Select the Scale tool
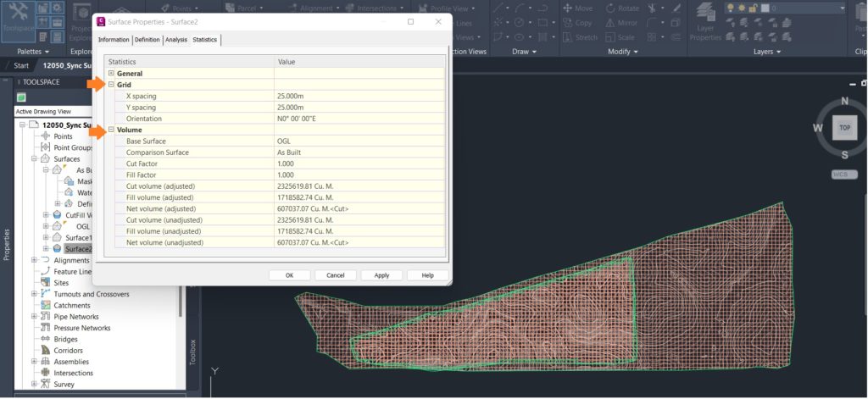Image resolution: width=868 pixels, height=399 pixels. pos(620,37)
